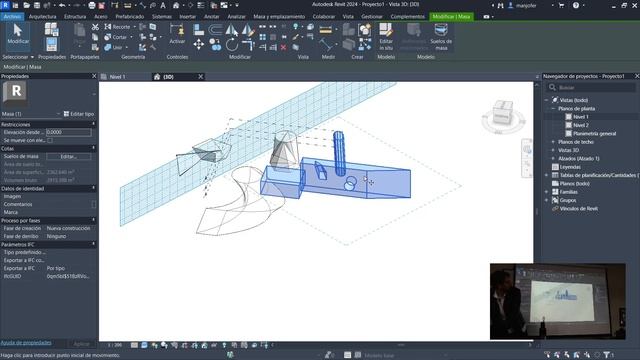The width and height of the screenshot is (640, 360).
Task: Open the type properties icon
Action: tap(51, 29)
